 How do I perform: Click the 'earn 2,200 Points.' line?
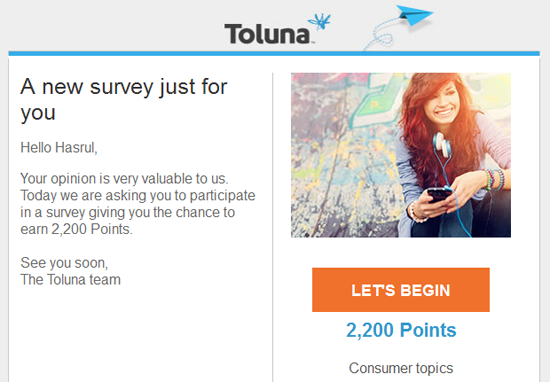coord(76,229)
